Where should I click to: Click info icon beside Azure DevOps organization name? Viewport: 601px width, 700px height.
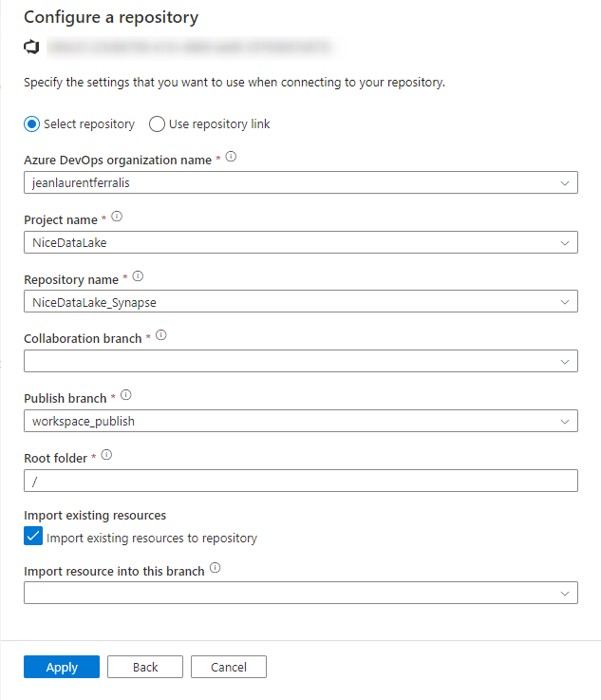231,157
